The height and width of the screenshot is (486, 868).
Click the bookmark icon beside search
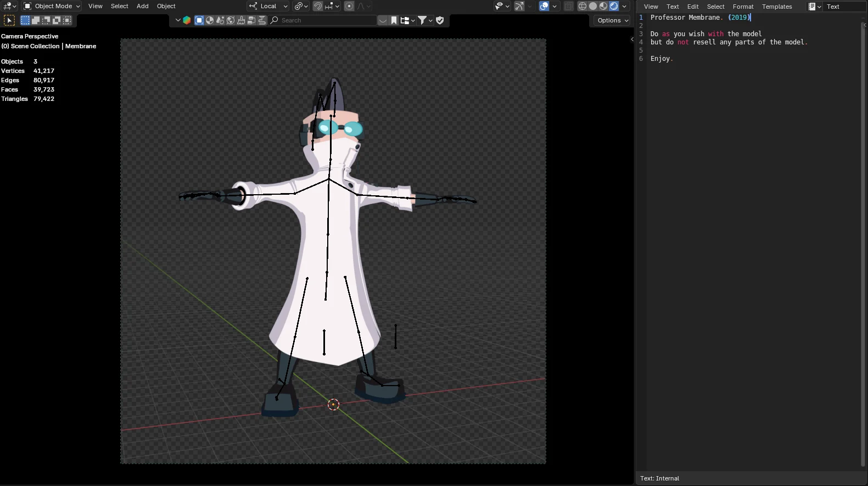tap(394, 20)
